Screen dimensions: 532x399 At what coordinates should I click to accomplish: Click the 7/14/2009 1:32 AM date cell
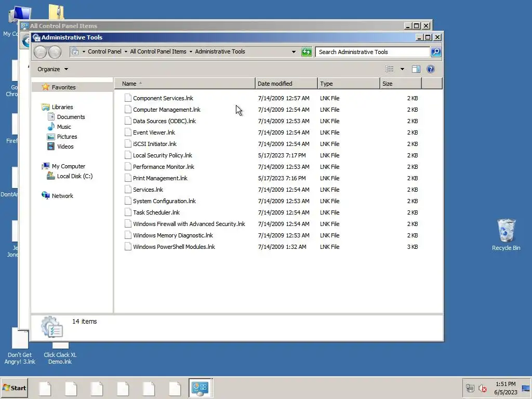(x=282, y=247)
